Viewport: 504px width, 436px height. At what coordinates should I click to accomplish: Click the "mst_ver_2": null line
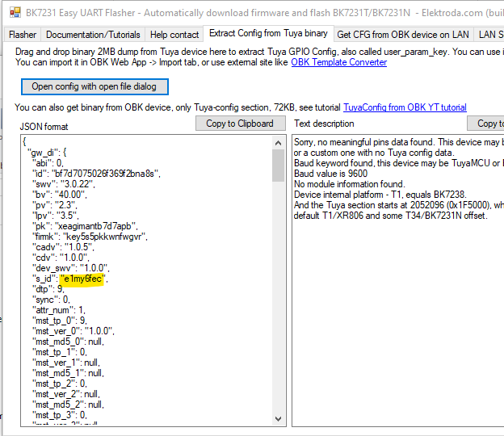[66, 394]
